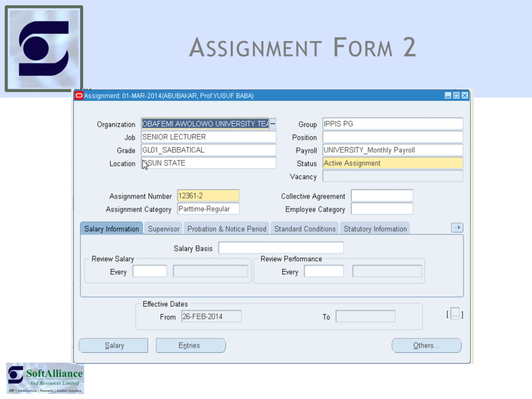Screen dimensions: 532x399
Task: Click the Payroll field
Action: 393,150
